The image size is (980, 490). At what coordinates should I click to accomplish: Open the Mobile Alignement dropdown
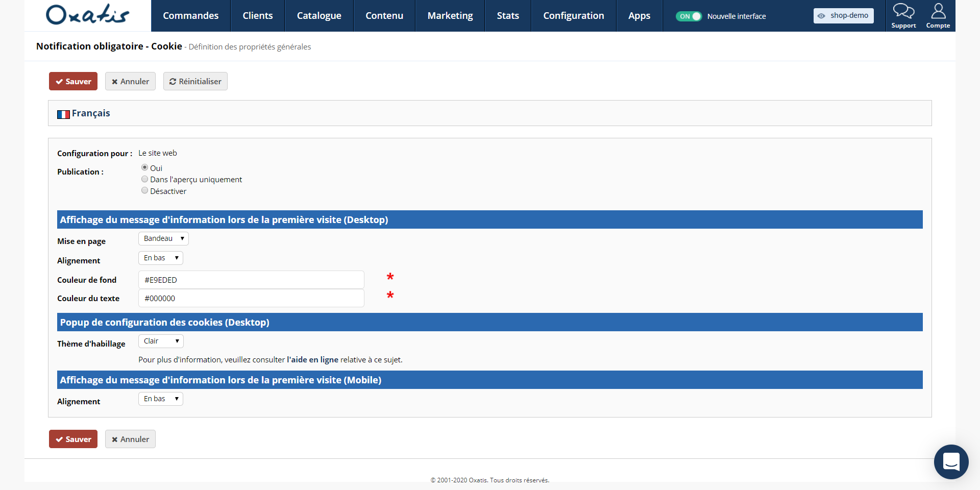[161, 399]
